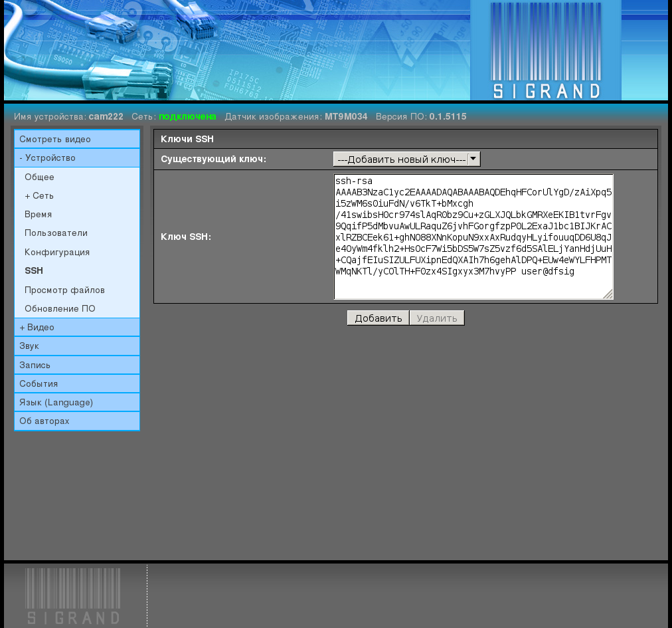Open the Звук settings
Image resolution: width=672 pixels, height=628 pixels.
(x=77, y=346)
